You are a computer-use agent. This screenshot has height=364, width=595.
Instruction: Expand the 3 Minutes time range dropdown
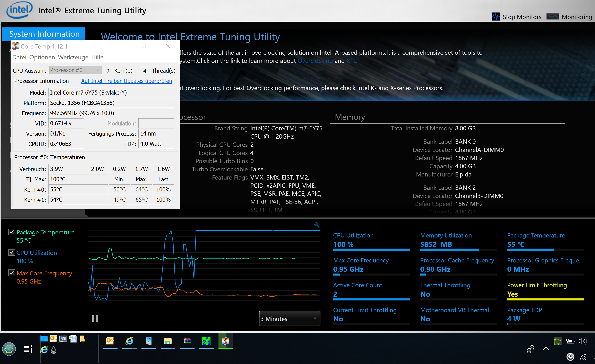[x=290, y=319]
